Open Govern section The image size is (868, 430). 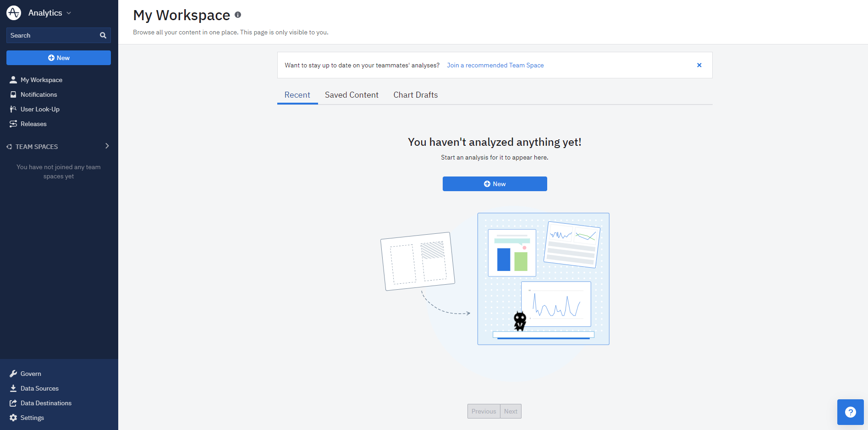coord(31,374)
